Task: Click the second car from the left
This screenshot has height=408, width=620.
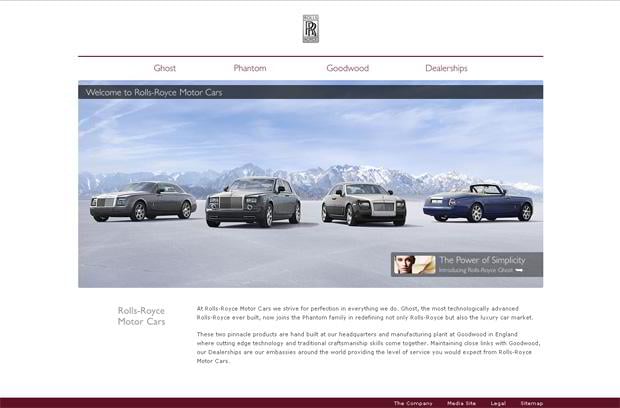Action: [252, 202]
